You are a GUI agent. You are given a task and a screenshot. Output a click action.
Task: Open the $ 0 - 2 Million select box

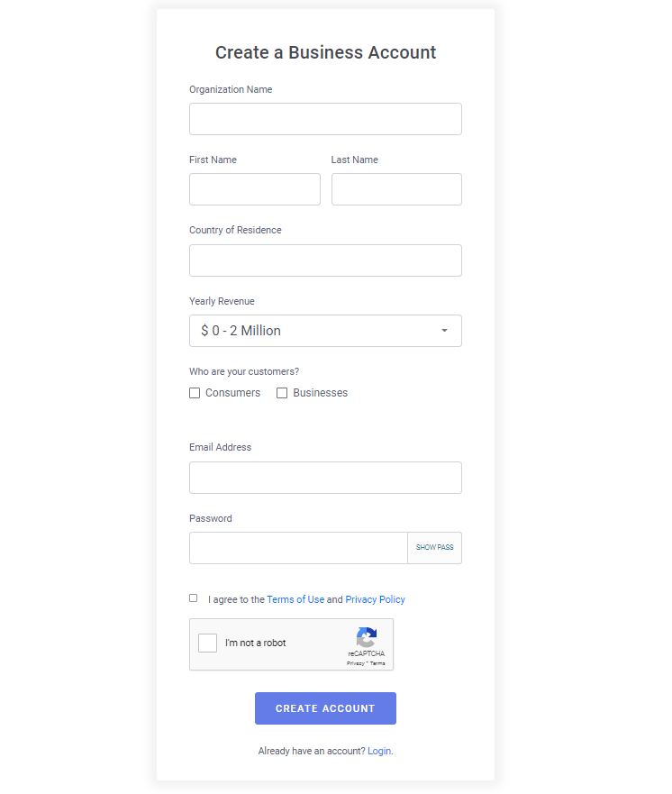(325, 331)
